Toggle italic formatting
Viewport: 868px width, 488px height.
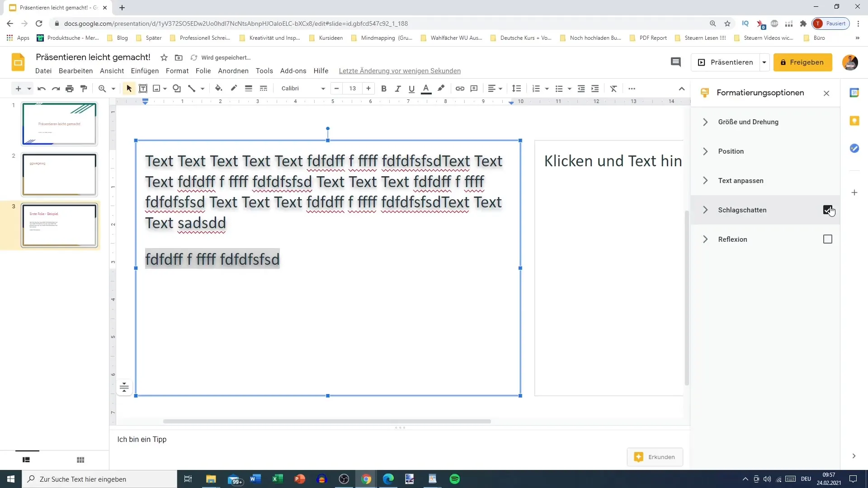click(x=398, y=89)
